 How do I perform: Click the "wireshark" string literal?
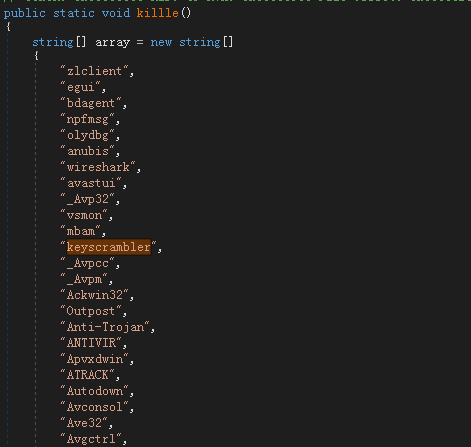tap(98, 167)
